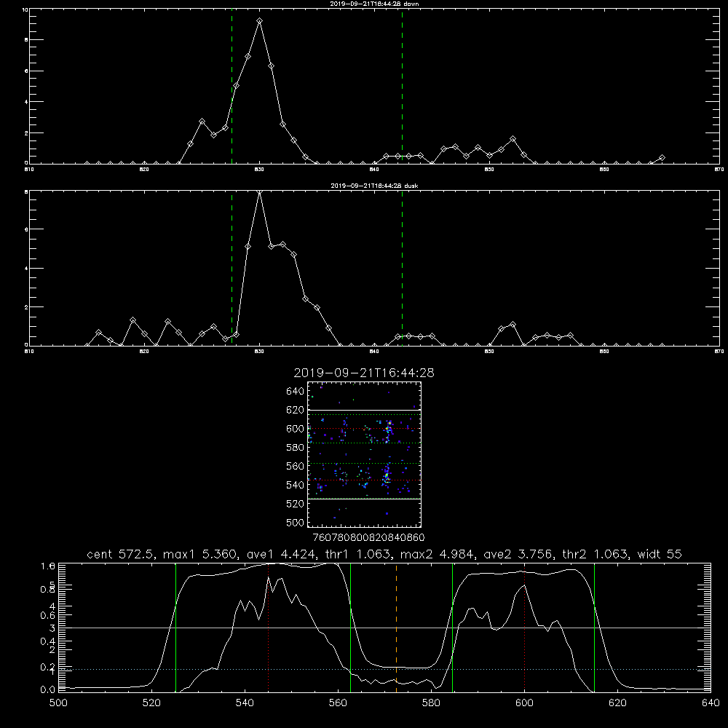Click the left green dashed line in dawn plot
Image resolution: width=728 pixels, height=728 pixels.
pos(232,86)
